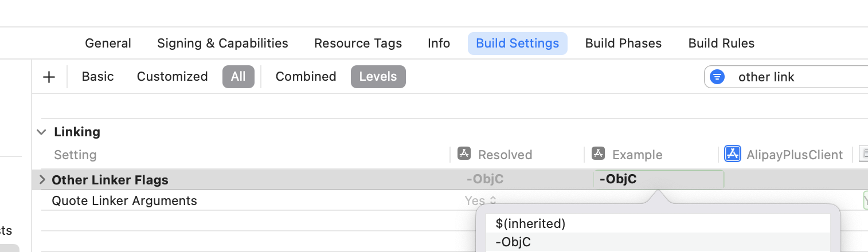Click the Example column target icon
Screen dimensions: 868x252
[x=598, y=154]
